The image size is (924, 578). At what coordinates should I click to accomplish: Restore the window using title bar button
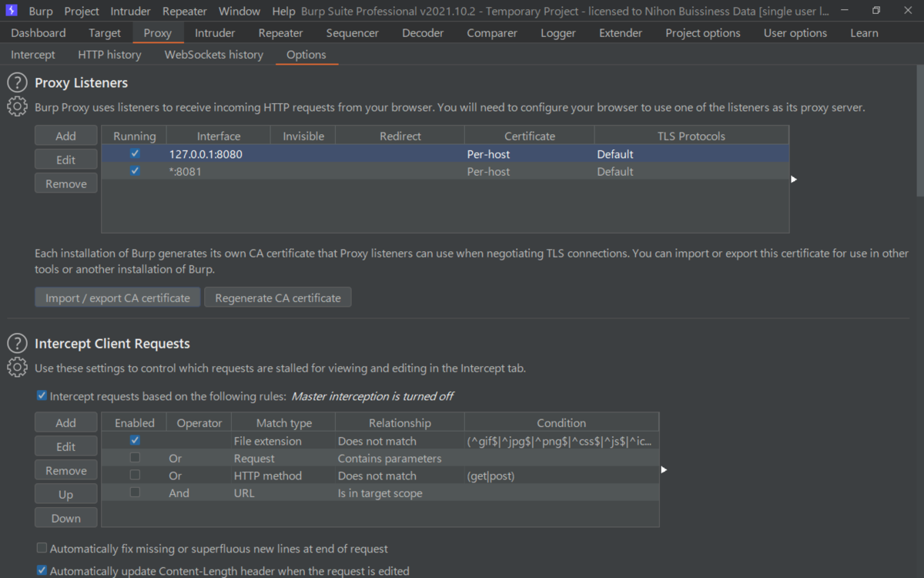(x=876, y=11)
